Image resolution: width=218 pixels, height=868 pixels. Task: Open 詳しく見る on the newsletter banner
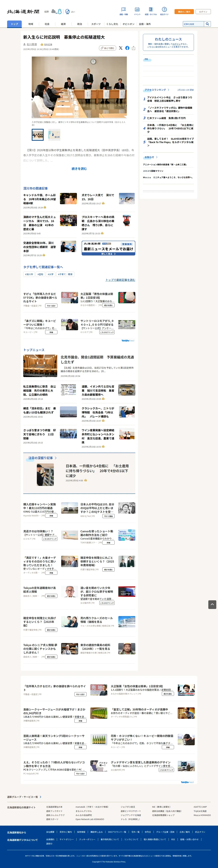(x=108, y=254)
